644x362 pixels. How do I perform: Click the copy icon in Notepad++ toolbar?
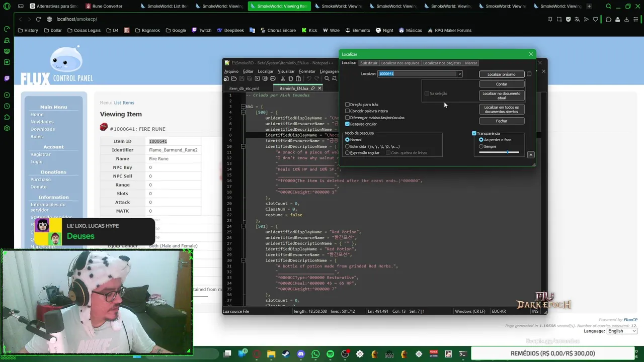coord(291,78)
